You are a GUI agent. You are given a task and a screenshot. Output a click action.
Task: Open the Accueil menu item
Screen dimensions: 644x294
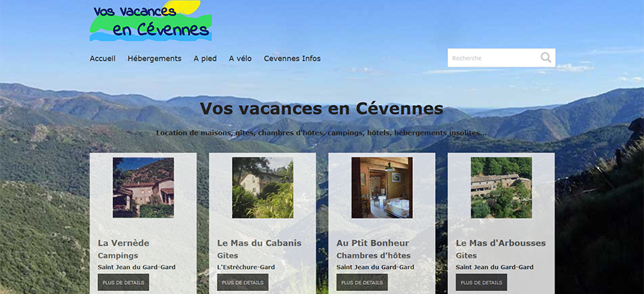[x=102, y=59]
